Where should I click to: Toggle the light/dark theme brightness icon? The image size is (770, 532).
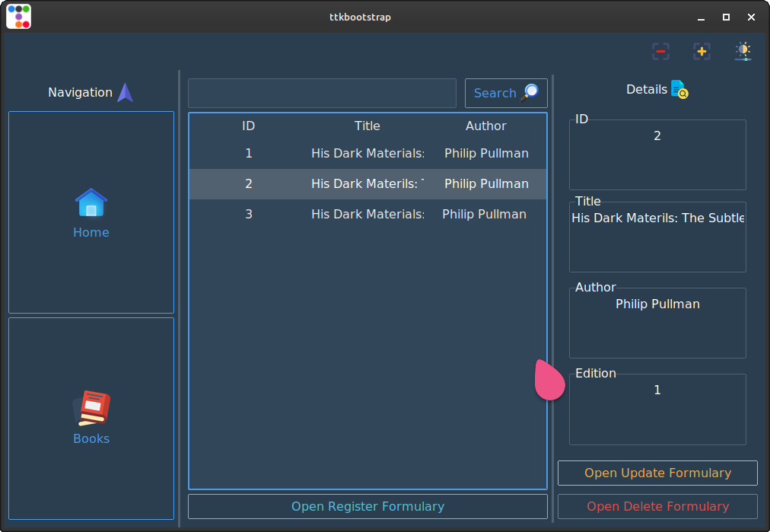click(743, 52)
